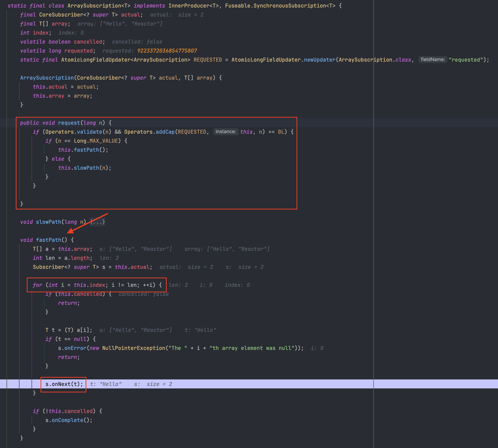Click the fastPath method declaration name
The height and width of the screenshot is (448, 498).
tap(49, 240)
